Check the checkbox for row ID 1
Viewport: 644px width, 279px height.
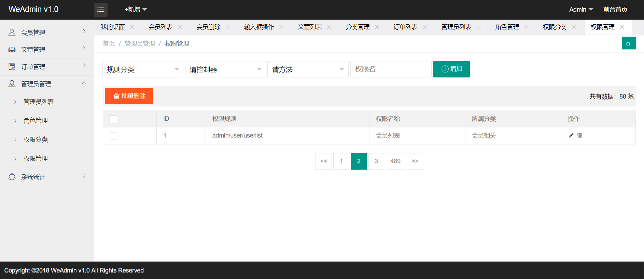pyautogui.click(x=113, y=136)
